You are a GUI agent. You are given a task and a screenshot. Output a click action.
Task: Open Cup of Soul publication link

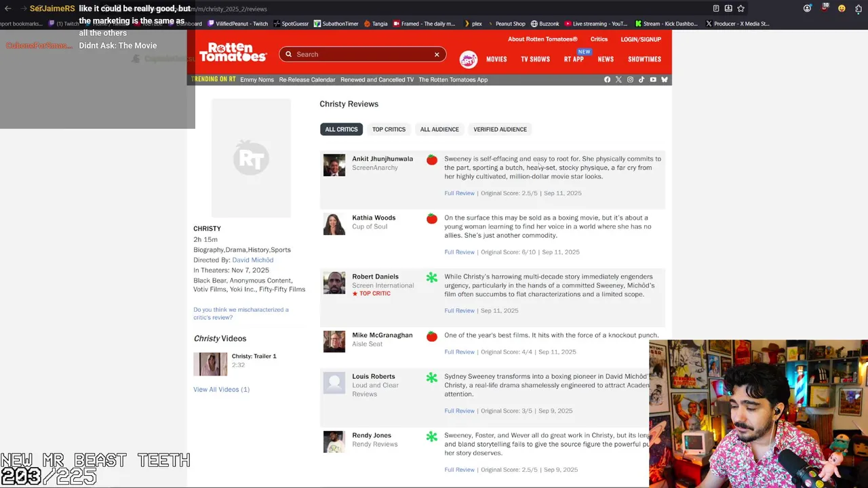pos(370,226)
